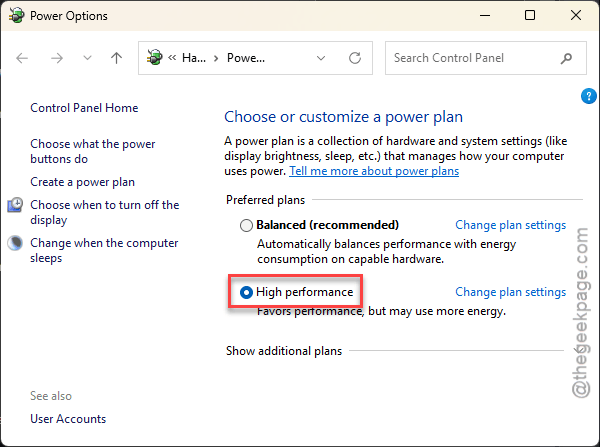Open the recent locations dropdown chevron
Viewport: 600px width, 447px height.
coord(88,58)
